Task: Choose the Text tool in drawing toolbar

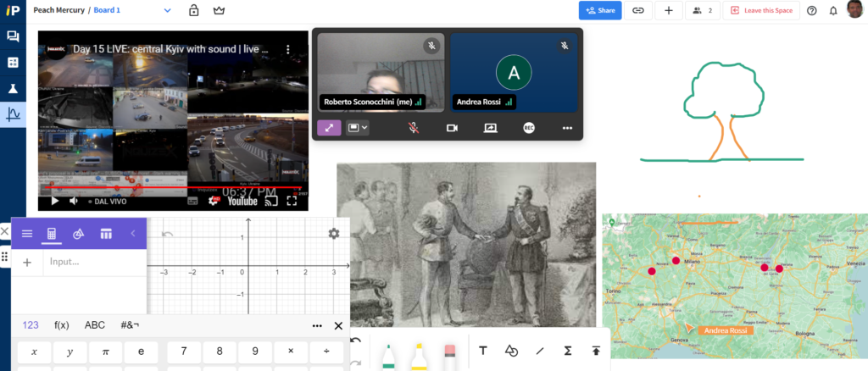Action: pos(483,350)
